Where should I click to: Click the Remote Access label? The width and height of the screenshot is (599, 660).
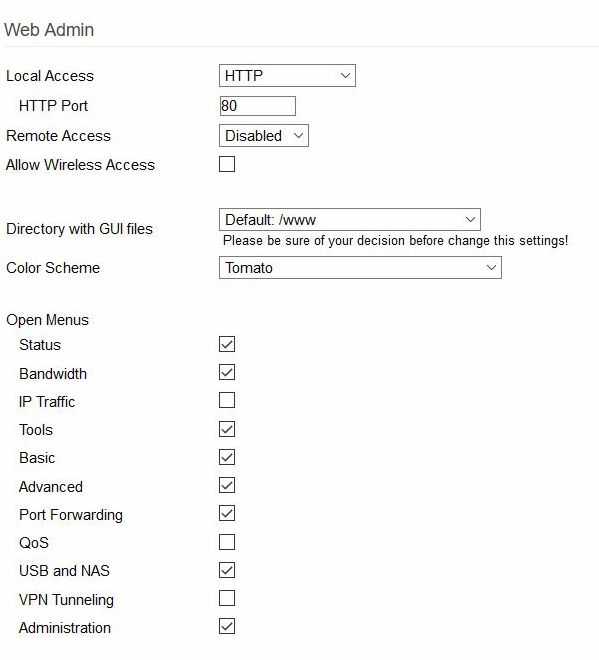click(58, 136)
